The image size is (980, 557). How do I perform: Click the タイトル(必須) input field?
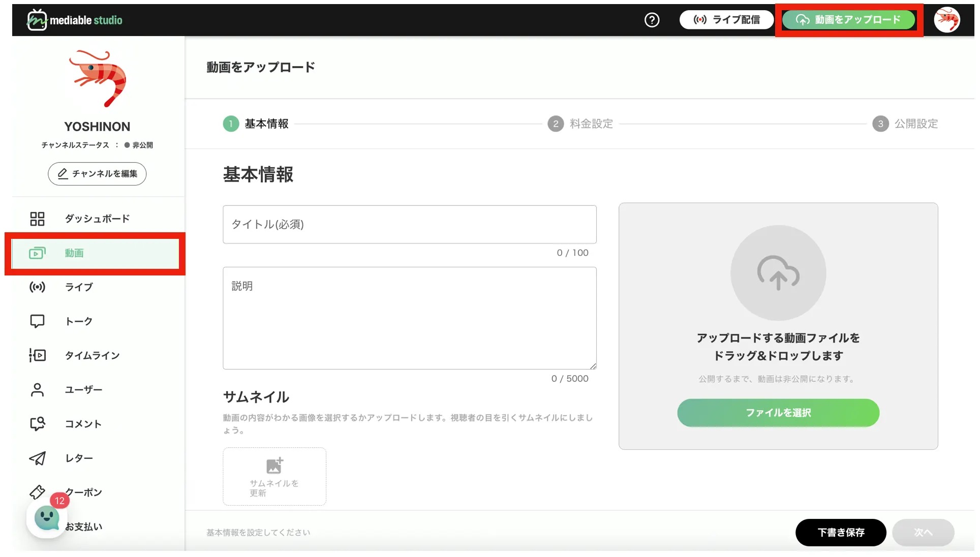click(409, 225)
